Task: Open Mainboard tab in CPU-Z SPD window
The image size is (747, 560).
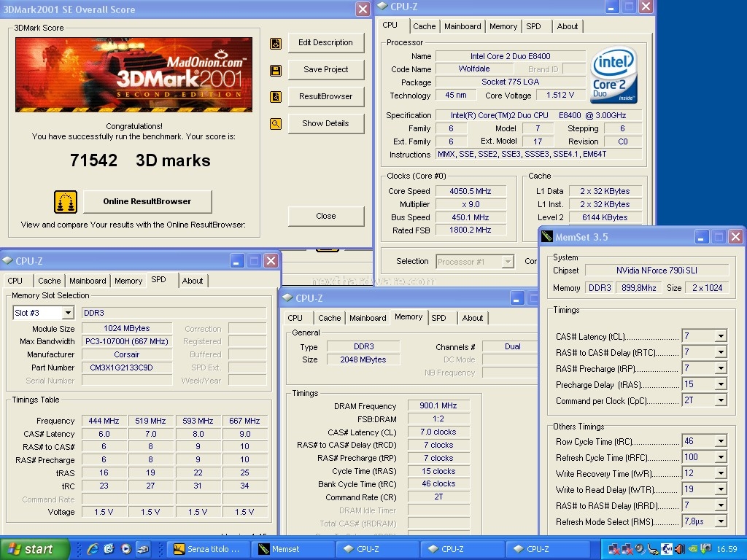Action: pos(88,281)
